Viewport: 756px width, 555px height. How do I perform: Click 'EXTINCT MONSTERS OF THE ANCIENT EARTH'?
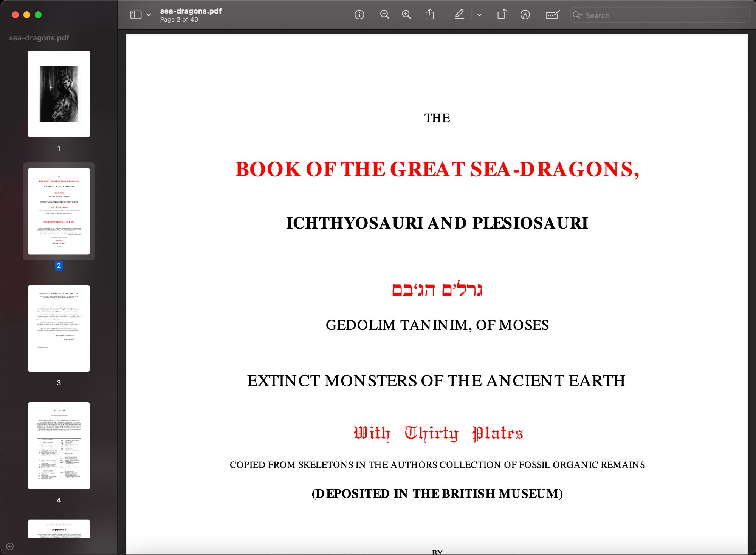(x=436, y=381)
